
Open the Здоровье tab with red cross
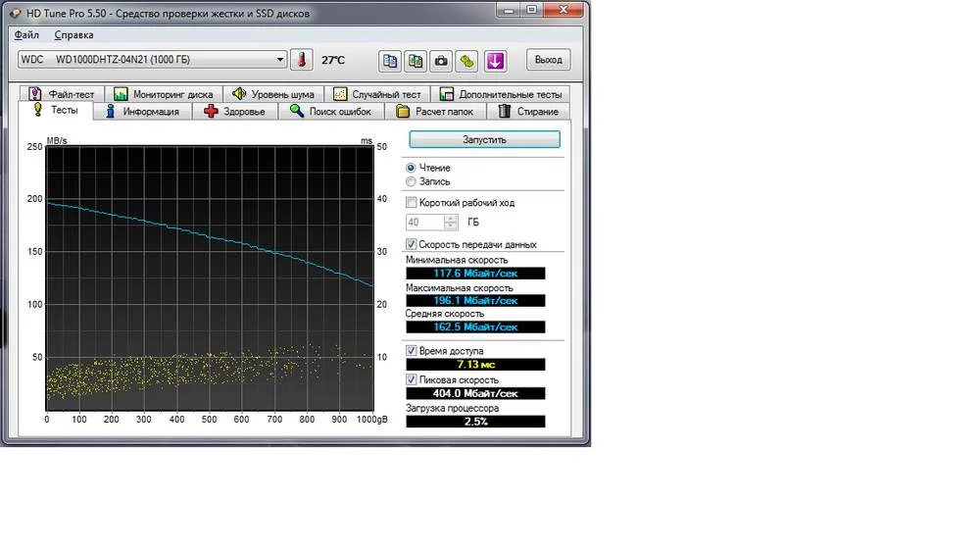(x=234, y=112)
